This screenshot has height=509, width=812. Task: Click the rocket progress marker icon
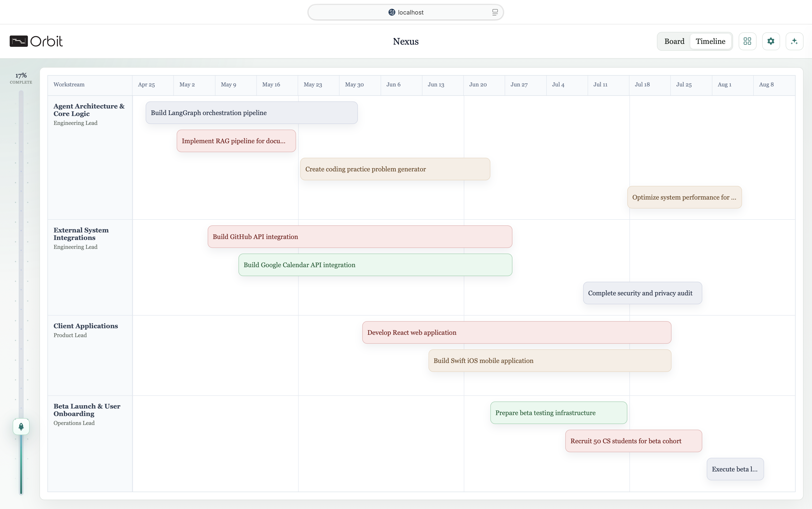21,427
